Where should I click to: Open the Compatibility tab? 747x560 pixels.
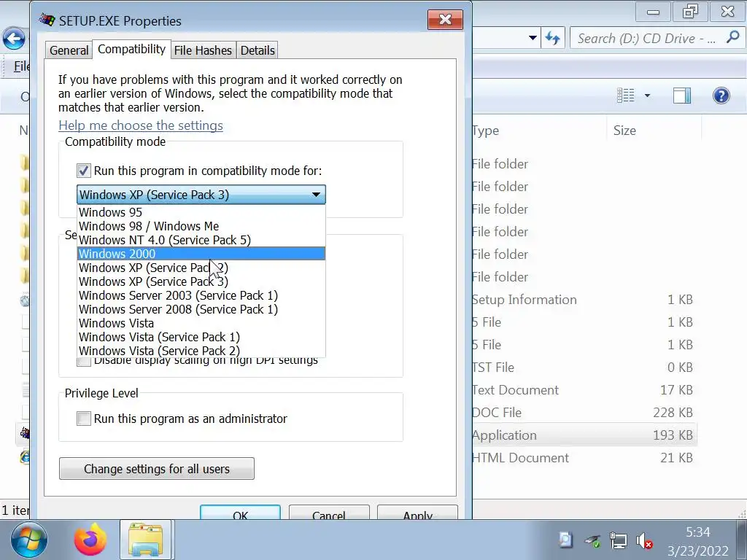click(x=131, y=49)
